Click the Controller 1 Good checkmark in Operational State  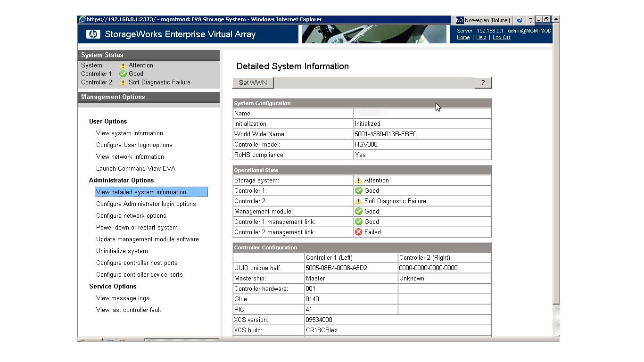click(x=359, y=190)
